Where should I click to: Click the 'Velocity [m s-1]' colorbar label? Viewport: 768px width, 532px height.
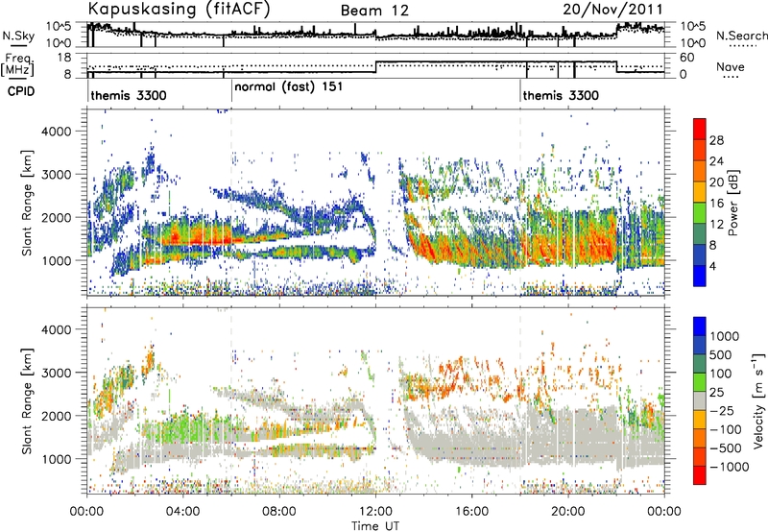[x=758, y=400]
